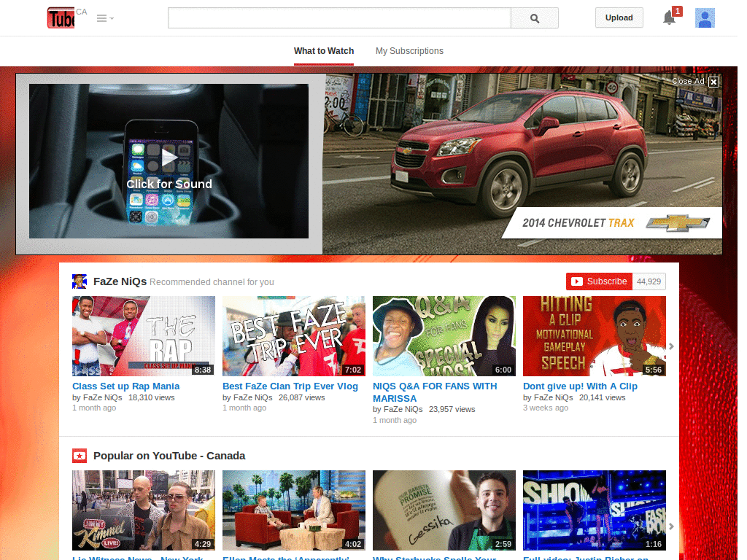Play the ad video for sound
The height and width of the screenshot is (560, 747).
(169, 161)
